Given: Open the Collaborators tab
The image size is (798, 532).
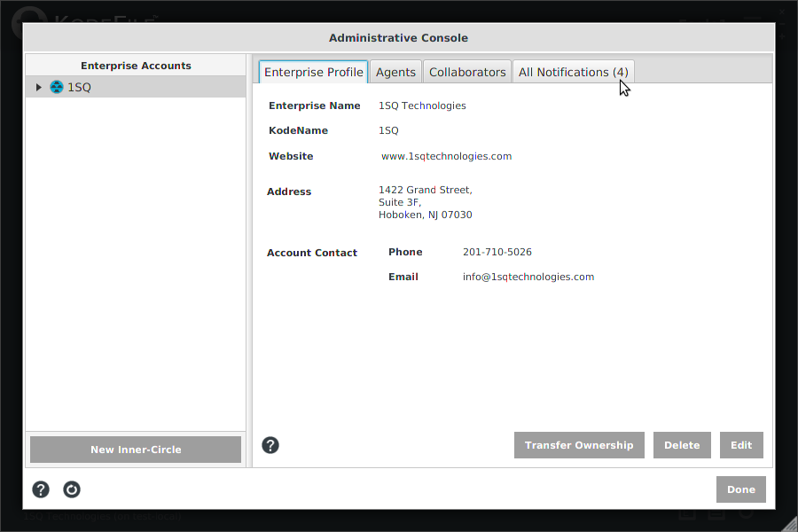Looking at the screenshot, I should coord(467,73).
